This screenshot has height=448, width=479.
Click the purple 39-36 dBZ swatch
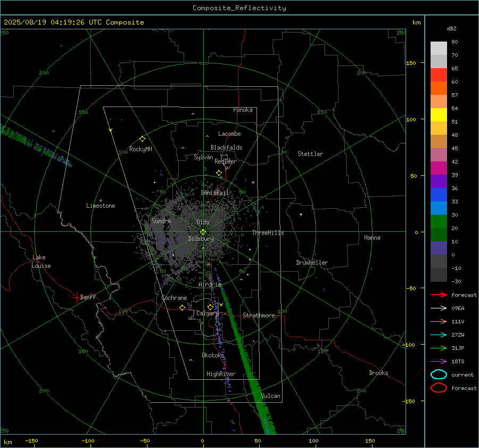[439, 181]
